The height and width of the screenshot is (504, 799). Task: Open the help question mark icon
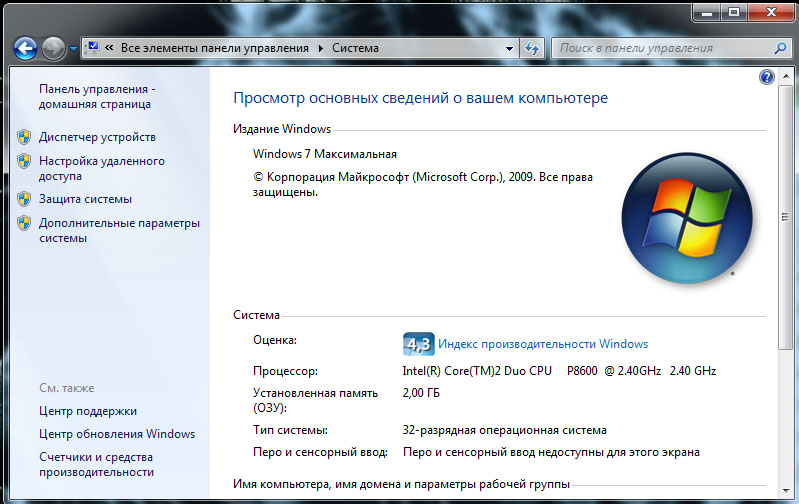pos(767,77)
